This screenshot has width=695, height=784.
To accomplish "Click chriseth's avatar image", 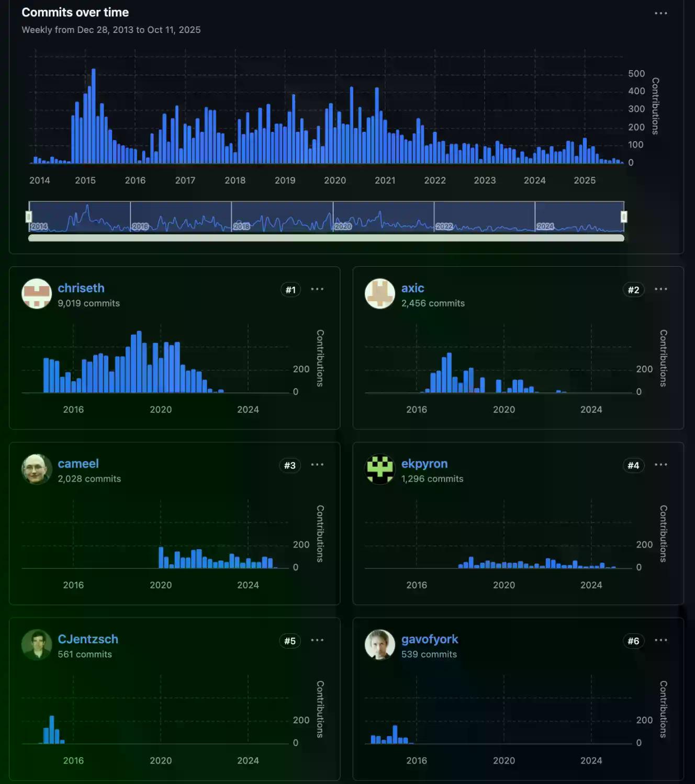I will 37,293.
